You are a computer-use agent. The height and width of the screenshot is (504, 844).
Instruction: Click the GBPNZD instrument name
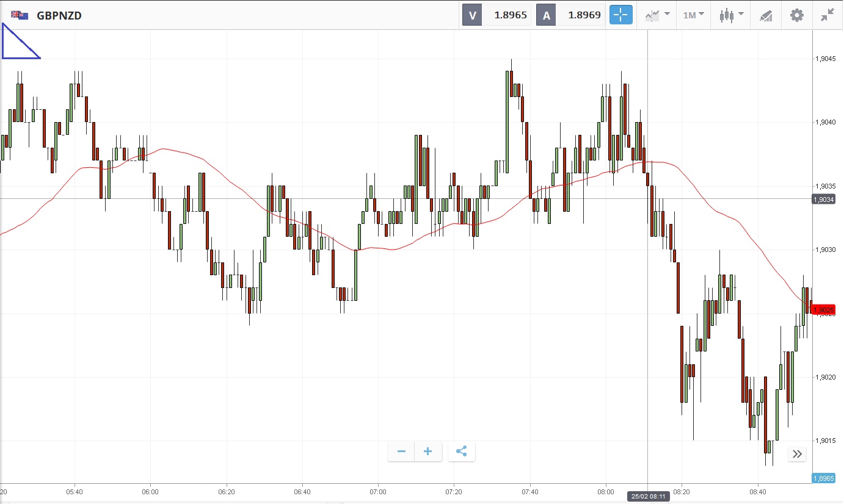[59, 16]
